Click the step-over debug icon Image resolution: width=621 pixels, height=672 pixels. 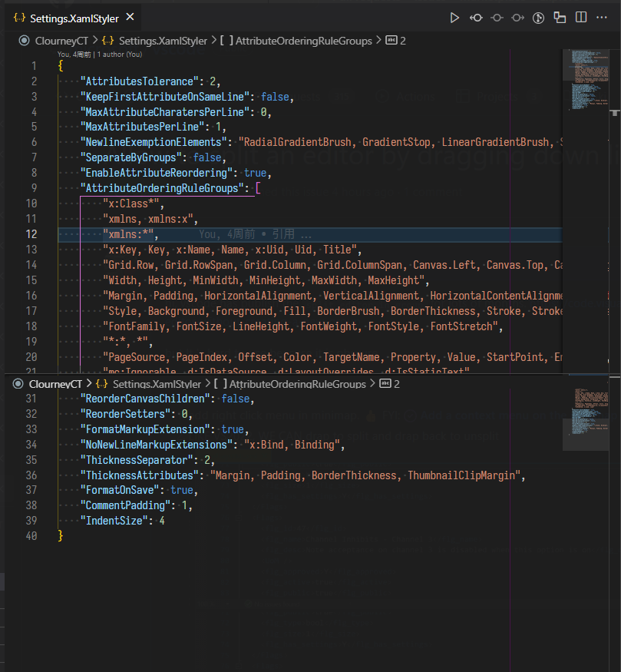(497, 17)
